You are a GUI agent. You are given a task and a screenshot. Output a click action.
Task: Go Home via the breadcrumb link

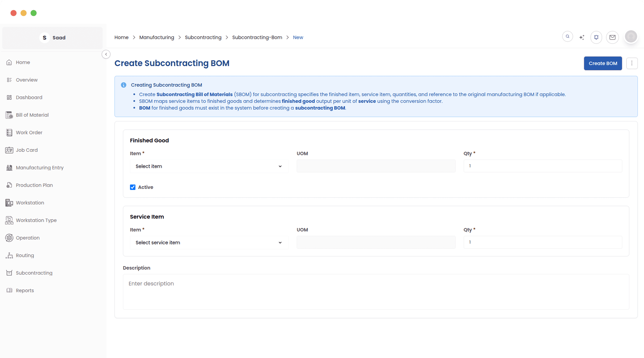click(121, 37)
